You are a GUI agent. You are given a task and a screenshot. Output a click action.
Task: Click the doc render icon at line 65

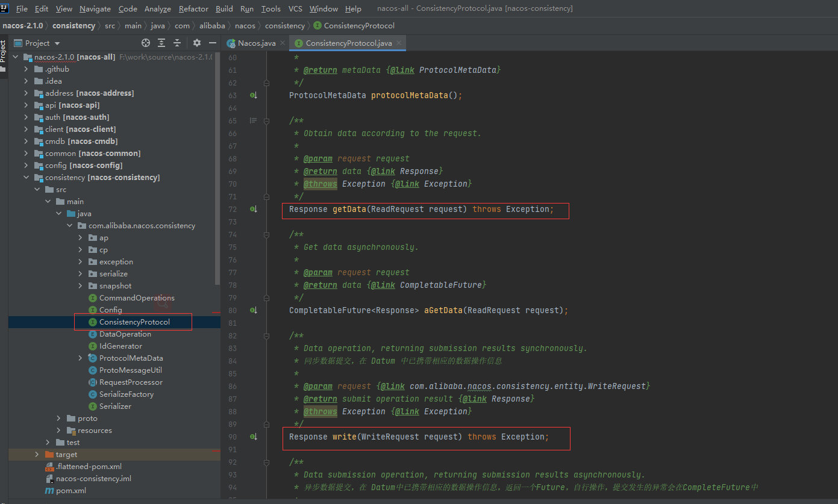click(253, 120)
